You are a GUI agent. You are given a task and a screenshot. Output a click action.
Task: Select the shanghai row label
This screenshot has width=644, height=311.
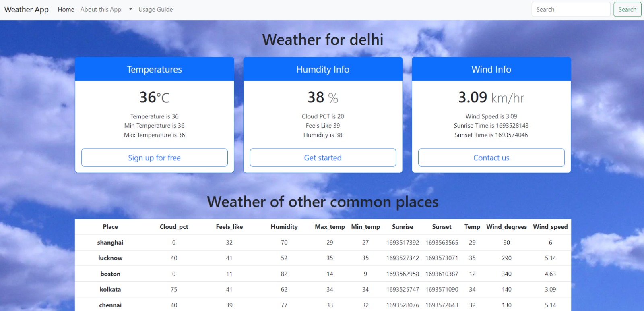pos(110,243)
